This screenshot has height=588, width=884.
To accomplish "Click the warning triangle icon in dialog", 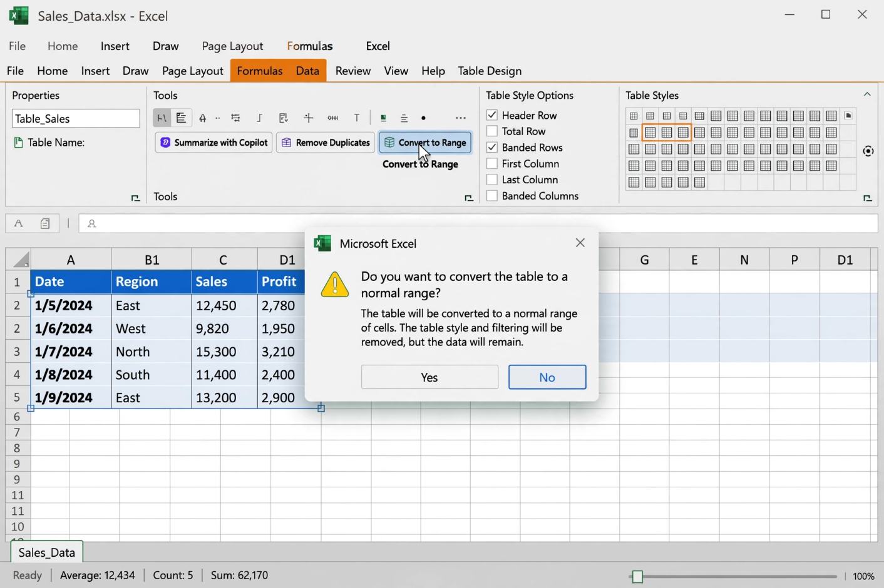I will [335, 285].
